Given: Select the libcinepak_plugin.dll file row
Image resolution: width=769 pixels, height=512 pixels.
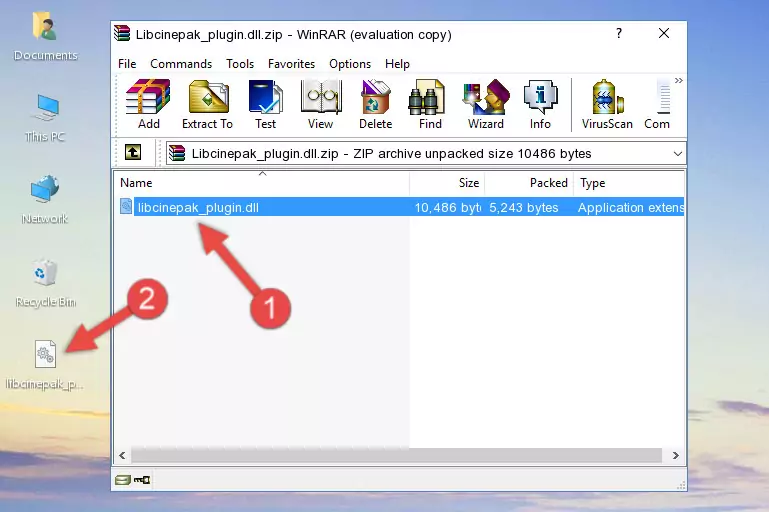Looking at the screenshot, I should pos(400,207).
